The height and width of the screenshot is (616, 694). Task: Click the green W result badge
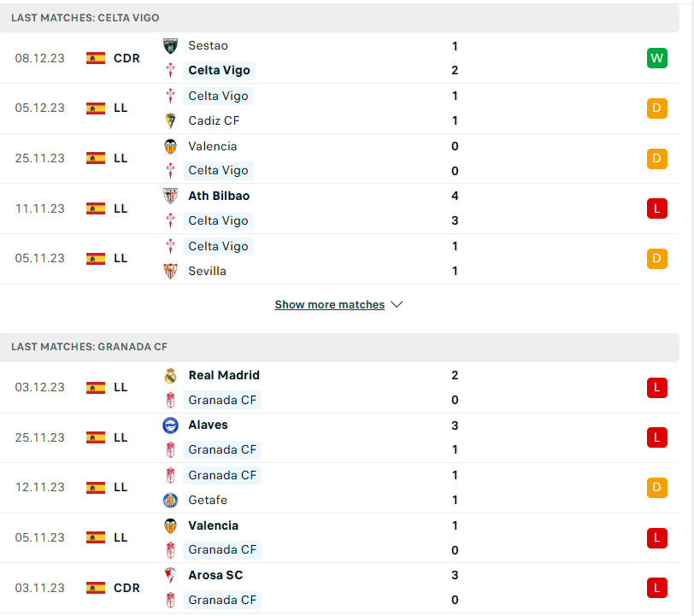(656, 58)
